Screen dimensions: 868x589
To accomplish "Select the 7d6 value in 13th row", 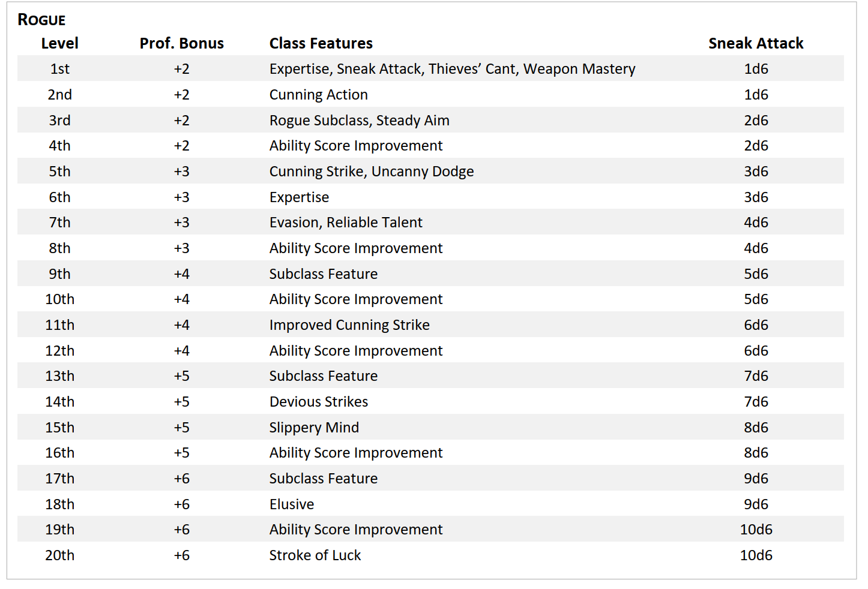I will coord(756,376).
